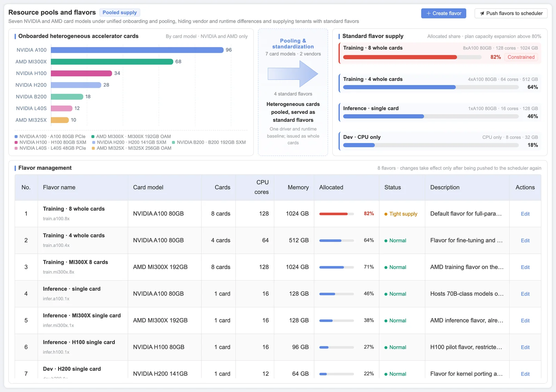
Task: Edit the Training MI300X 8 cards flavor
Action: click(525, 267)
